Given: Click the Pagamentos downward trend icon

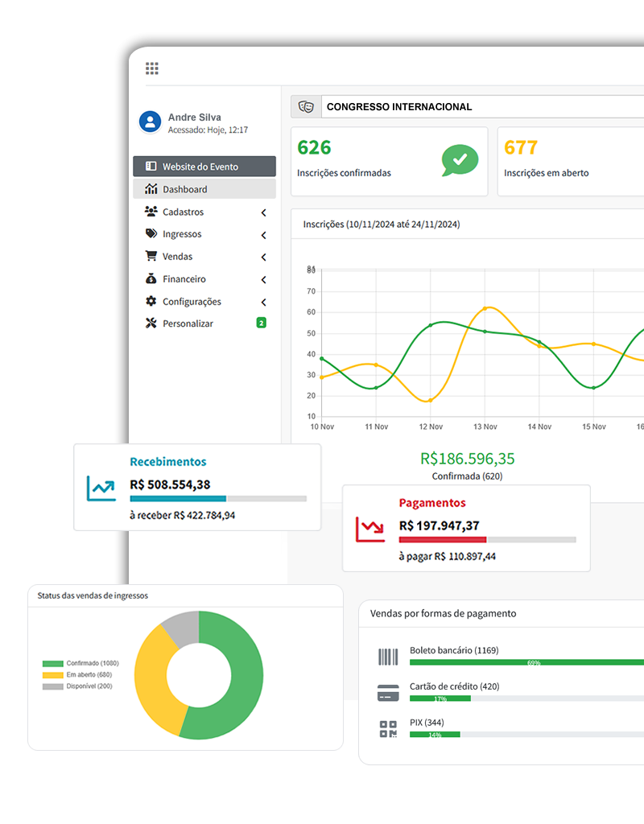Looking at the screenshot, I should (371, 529).
